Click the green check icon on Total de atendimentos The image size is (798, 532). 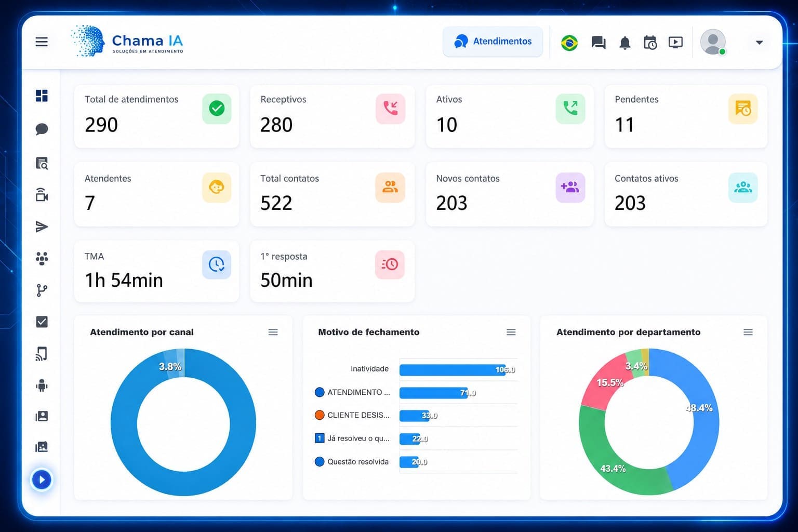217,108
